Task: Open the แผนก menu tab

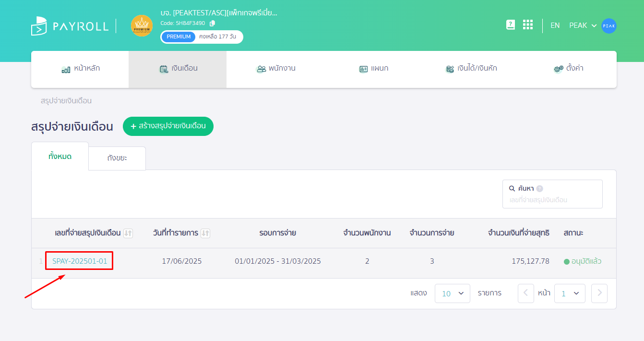Action: point(373,69)
